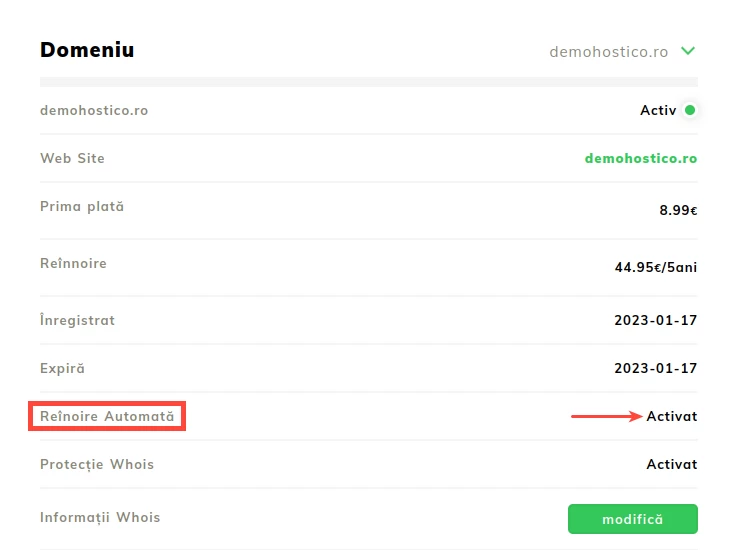
Task: Click the red arrow pointing to Activat
Action: pyautogui.click(x=606, y=416)
